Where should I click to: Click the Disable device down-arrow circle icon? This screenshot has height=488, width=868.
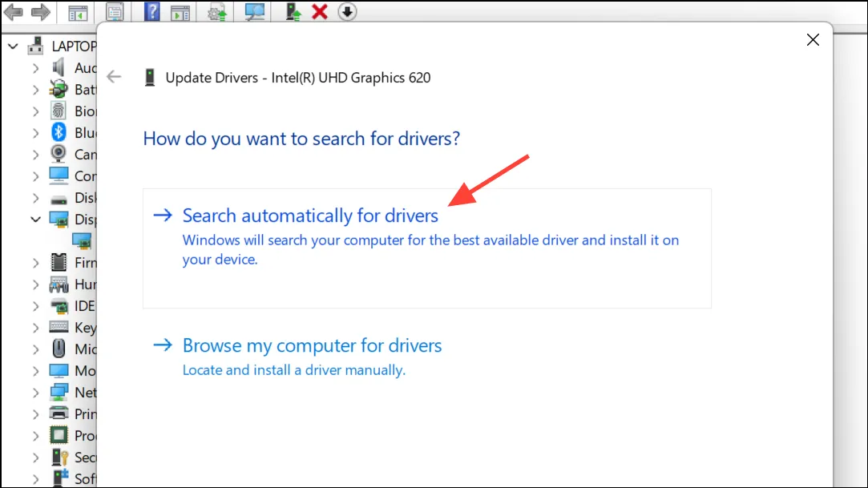(x=347, y=11)
